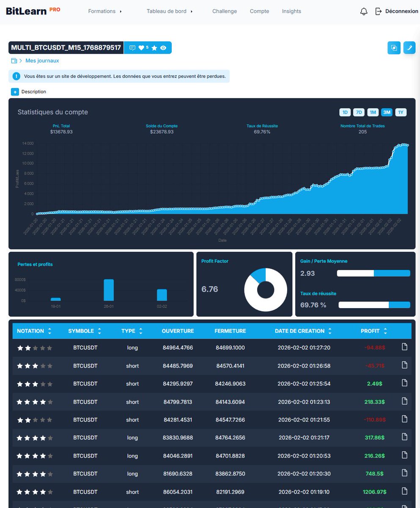420x508 pixels.
Task: Click the closing price 82191.2969
Action: [x=230, y=492]
